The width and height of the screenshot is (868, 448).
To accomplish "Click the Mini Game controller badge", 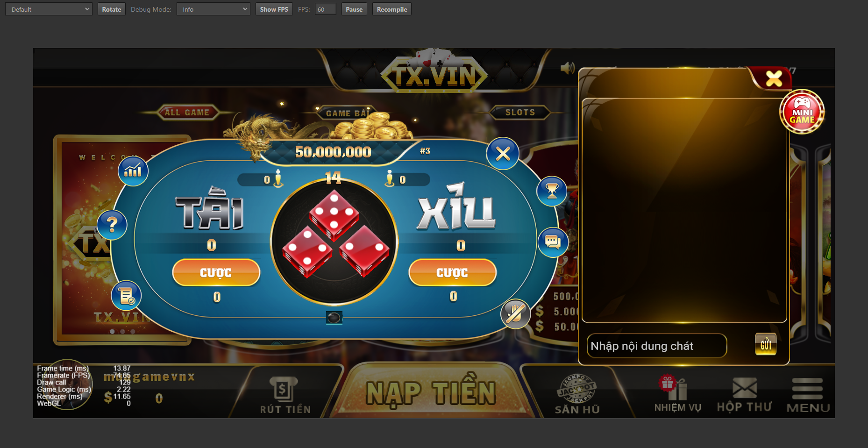I will (802, 112).
